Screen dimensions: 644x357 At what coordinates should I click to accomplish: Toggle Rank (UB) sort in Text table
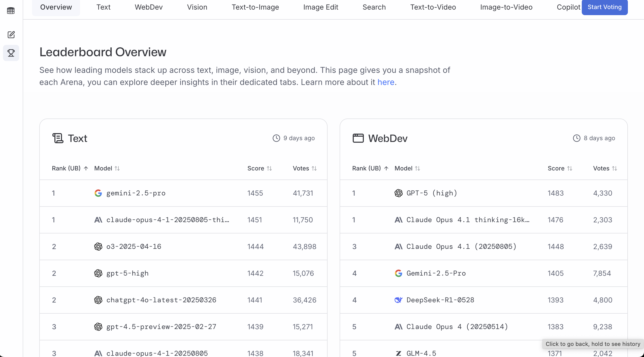click(70, 168)
